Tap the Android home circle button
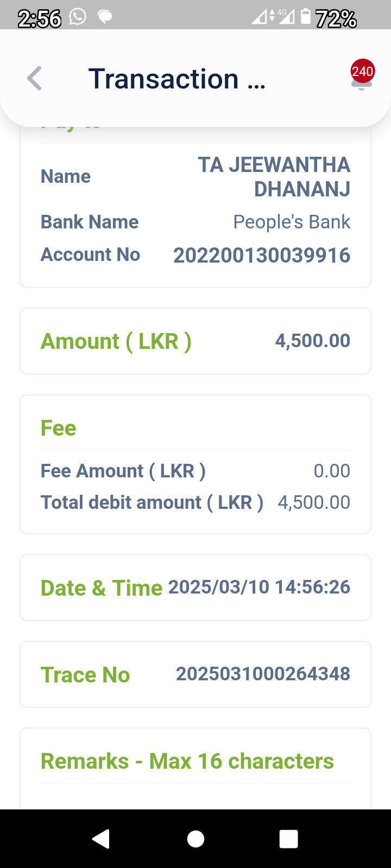 195,839
